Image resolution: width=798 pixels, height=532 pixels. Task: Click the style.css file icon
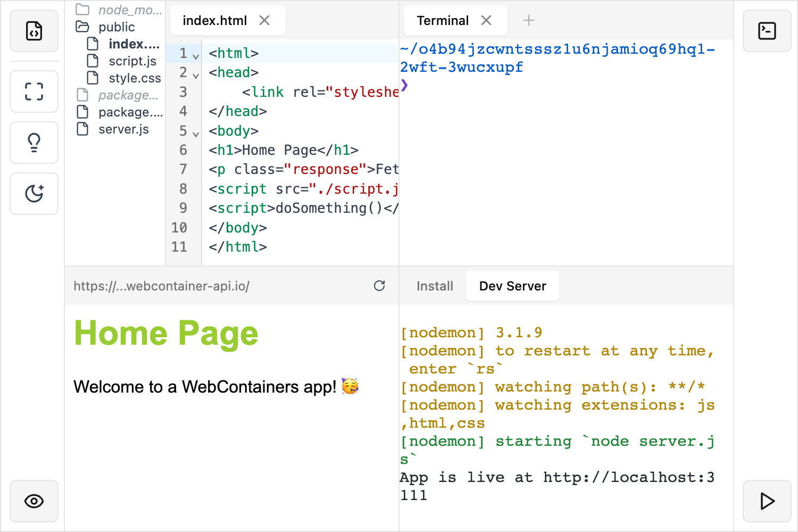coord(93,78)
